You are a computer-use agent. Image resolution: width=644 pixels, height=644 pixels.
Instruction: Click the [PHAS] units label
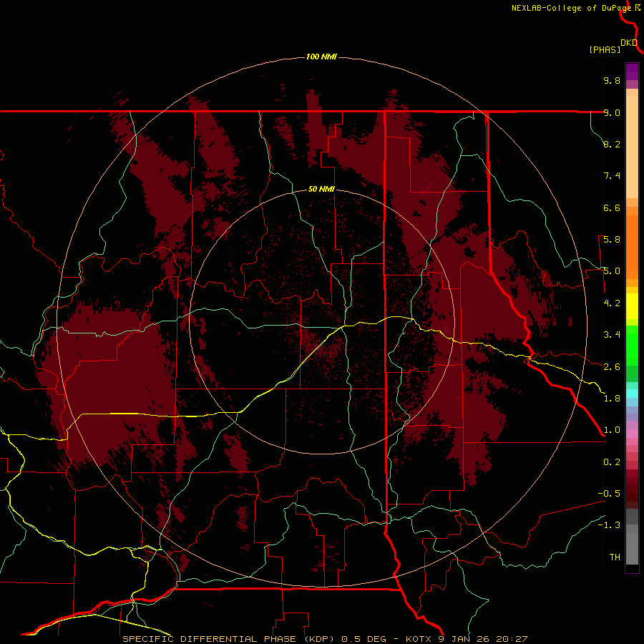click(x=605, y=49)
